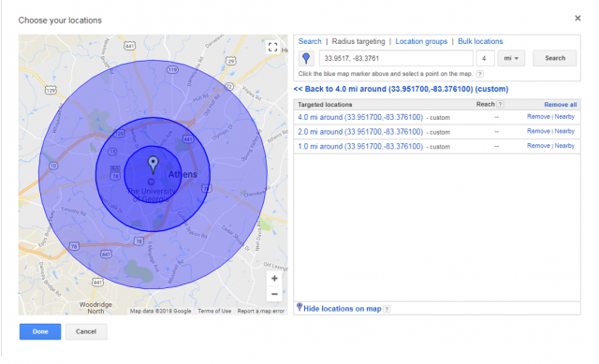Click the Search button

555,58
